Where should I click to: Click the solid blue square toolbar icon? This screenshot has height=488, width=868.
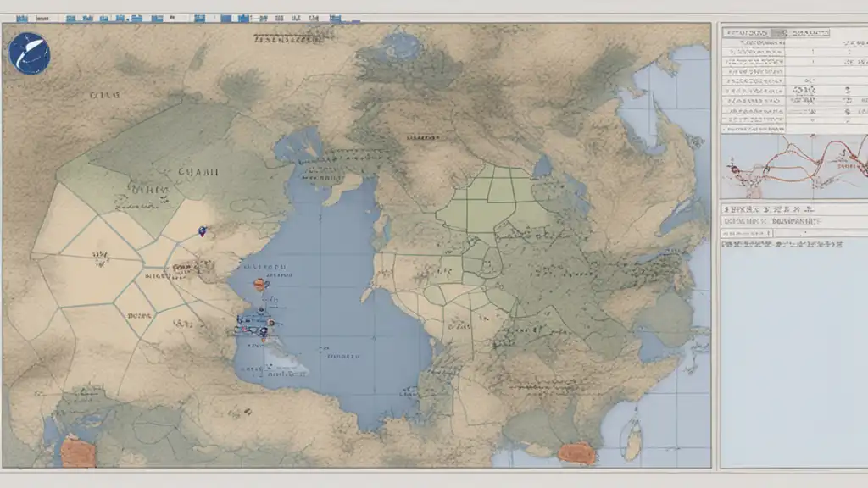[225, 19]
